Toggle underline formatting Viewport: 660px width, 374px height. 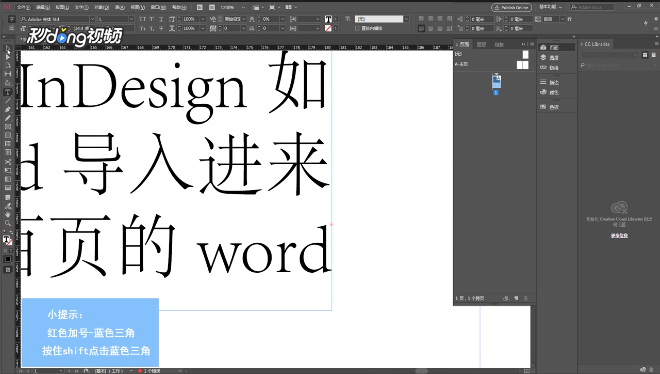point(161,19)
